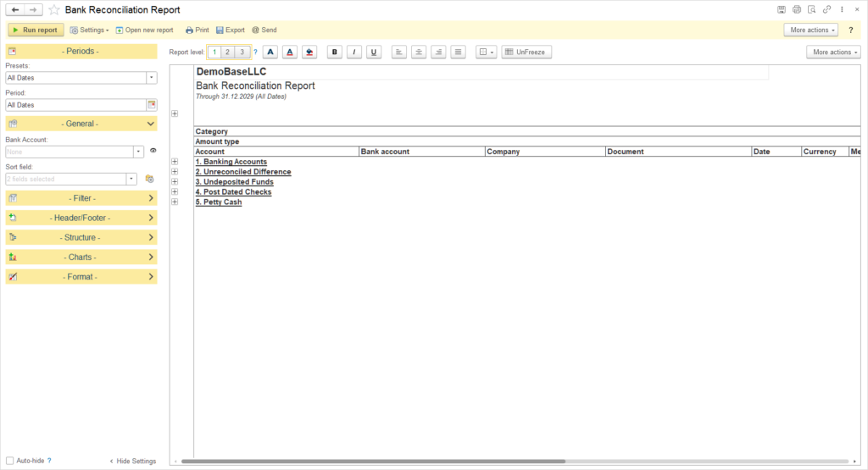868x470 pixels.
Task: Open the top More actions menu
Action: click(810, 30)
